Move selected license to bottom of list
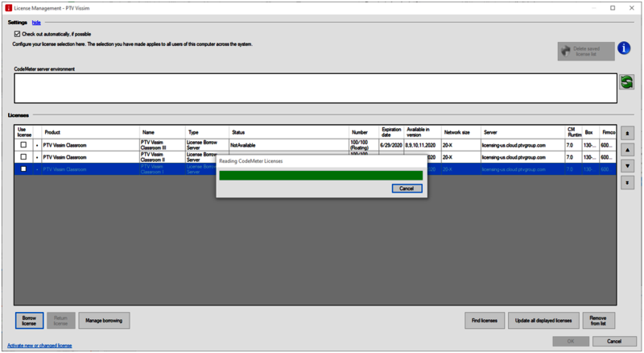Viewport: 644px width, 353px height. click(628, 183)
